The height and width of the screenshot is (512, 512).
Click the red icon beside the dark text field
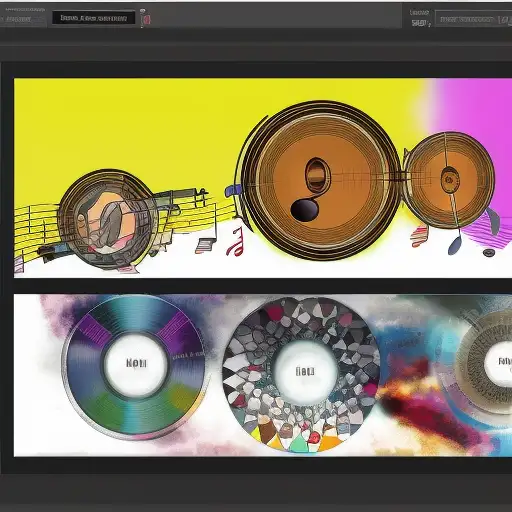click(x=145, y=18)
